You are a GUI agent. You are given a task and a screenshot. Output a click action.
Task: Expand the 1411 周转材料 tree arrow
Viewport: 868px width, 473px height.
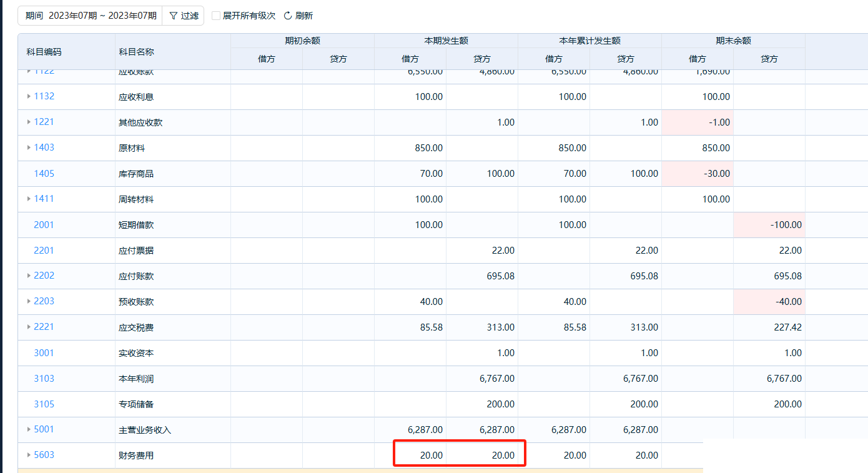coord(29,199)
